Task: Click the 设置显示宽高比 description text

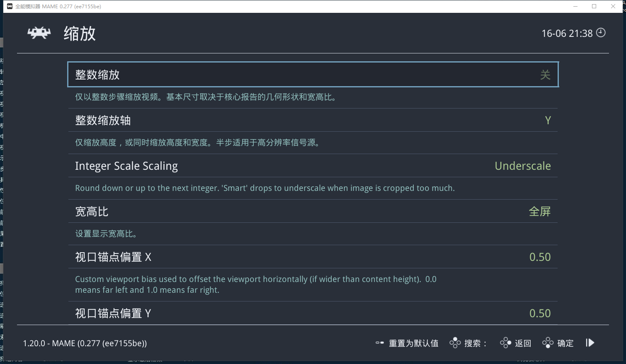Action: [x=106, y=234]
